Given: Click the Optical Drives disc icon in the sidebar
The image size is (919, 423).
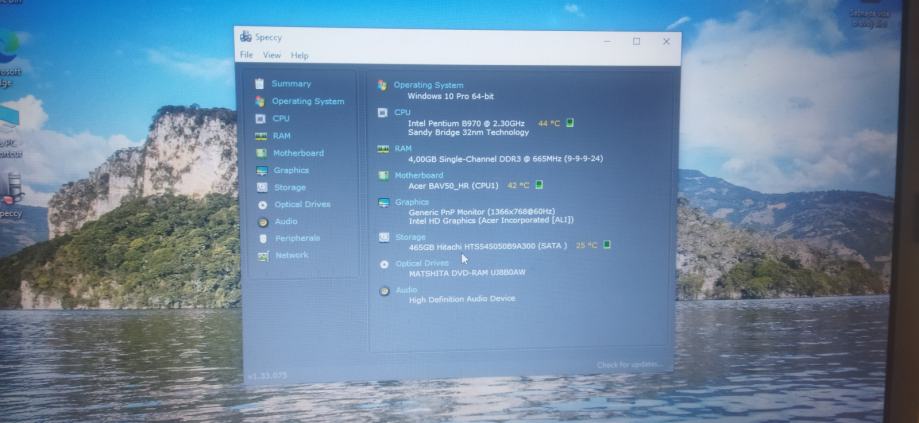Looking at the screenshot, I should 263,204.
